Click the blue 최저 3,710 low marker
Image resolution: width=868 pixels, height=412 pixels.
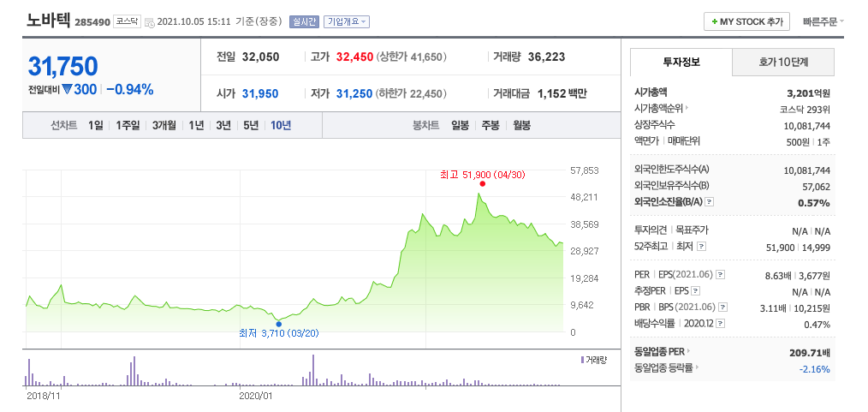[278, 324]
